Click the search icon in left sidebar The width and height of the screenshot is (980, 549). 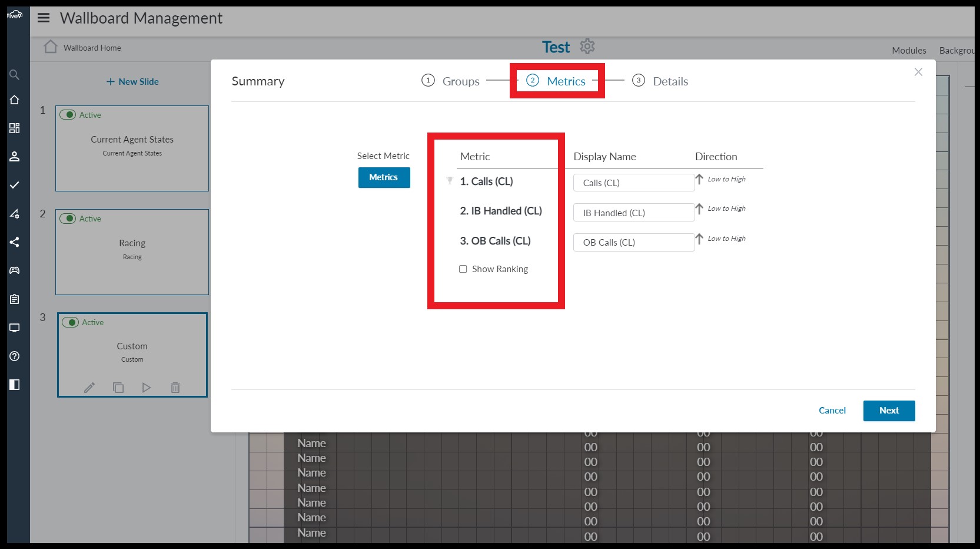pyautogui.click(x=15, y=75)
